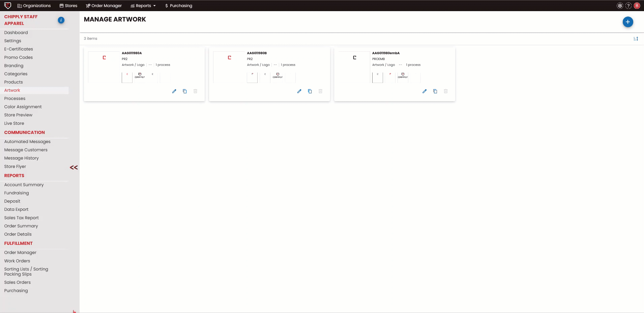Open the help question mark icon
The height and width of the screenshot is (313, 644).
pos(628,6)
